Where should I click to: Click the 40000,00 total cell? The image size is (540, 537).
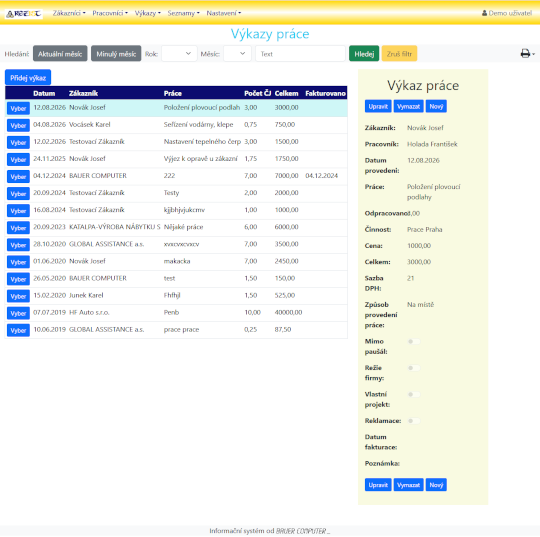(288, 312)
